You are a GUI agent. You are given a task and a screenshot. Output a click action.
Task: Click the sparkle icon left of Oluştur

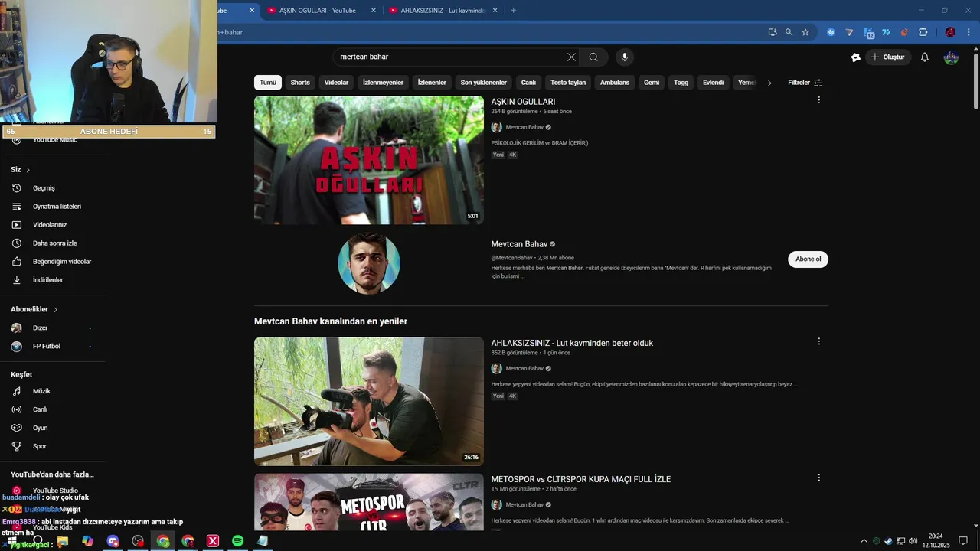pyautogui.click(x=856, y=57)
